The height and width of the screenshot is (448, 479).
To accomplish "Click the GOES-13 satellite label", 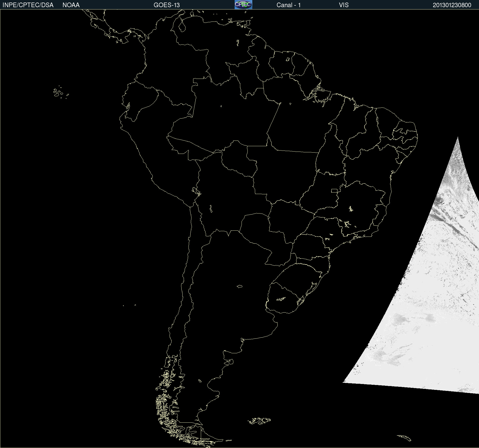I will coord(166,5).
